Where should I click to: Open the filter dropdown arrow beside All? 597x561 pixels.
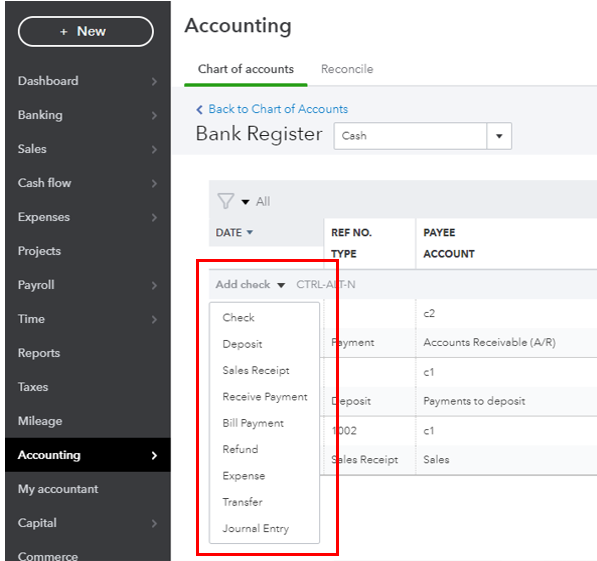point(246,202)
